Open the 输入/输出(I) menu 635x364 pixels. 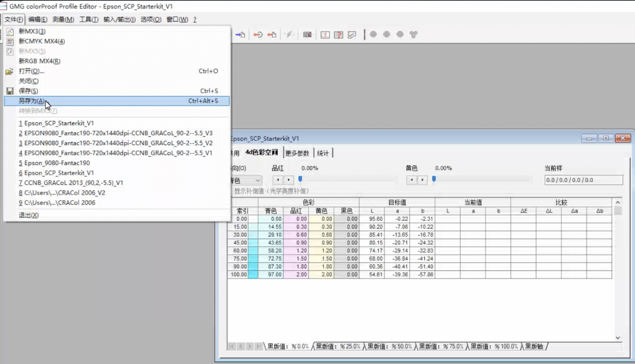[x=120, y=19]
